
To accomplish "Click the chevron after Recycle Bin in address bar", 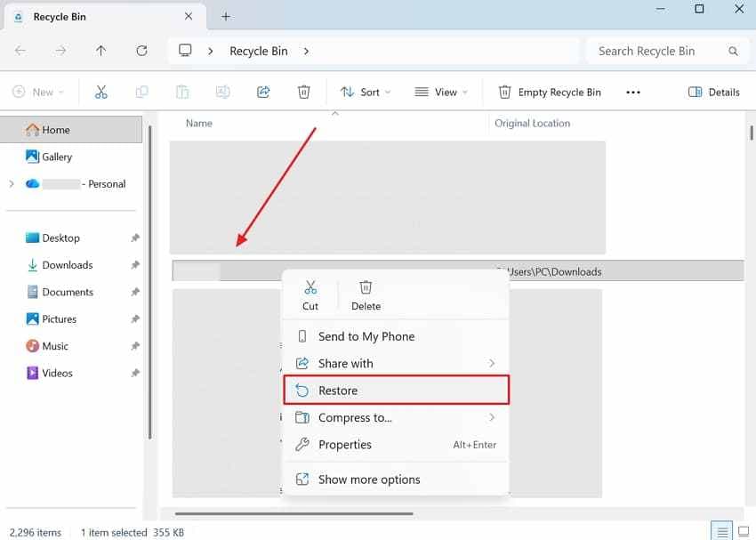I will pyautogui.click(x=306, y=51).
